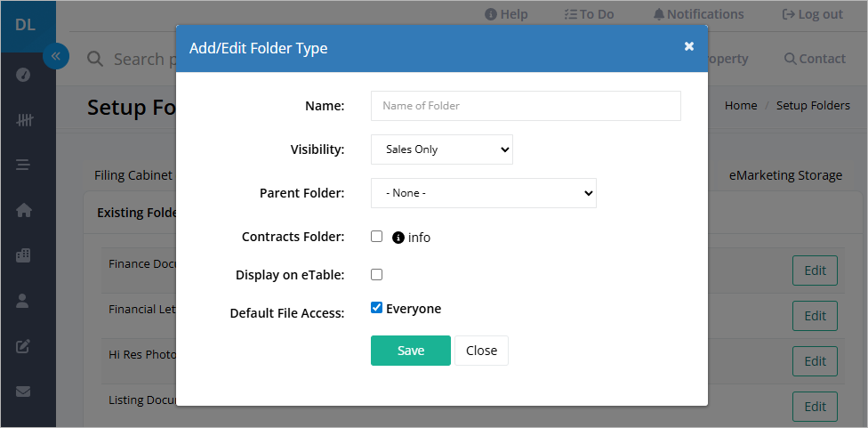This screenshot has width=868, height=428.
Task: Click the green Save button
Action: [411, 351]
